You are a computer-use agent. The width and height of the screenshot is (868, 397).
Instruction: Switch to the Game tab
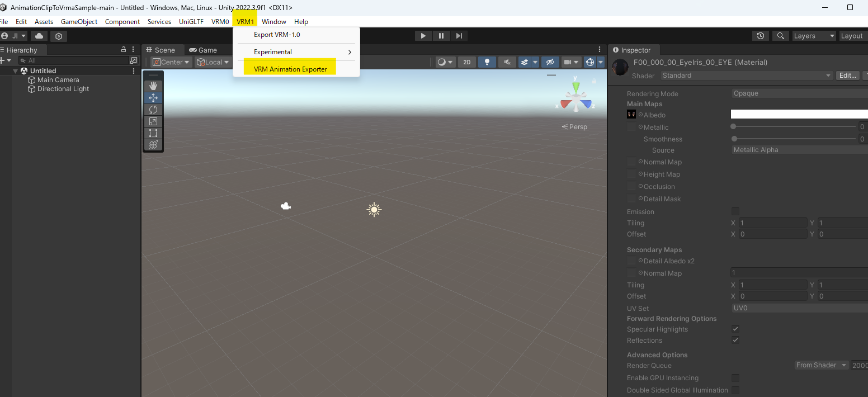pyautogui.click(x=203, y=50)
